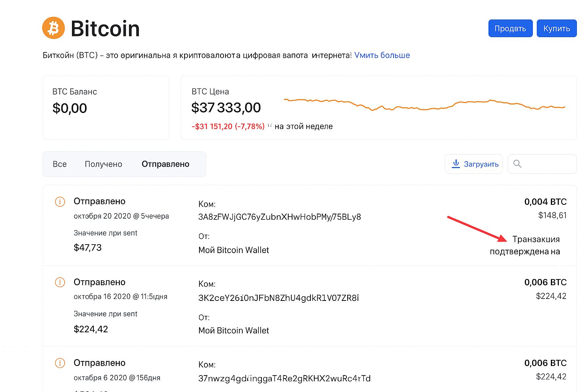Expand the Мой Bitcoin Wallet entry

pos(234,250)
